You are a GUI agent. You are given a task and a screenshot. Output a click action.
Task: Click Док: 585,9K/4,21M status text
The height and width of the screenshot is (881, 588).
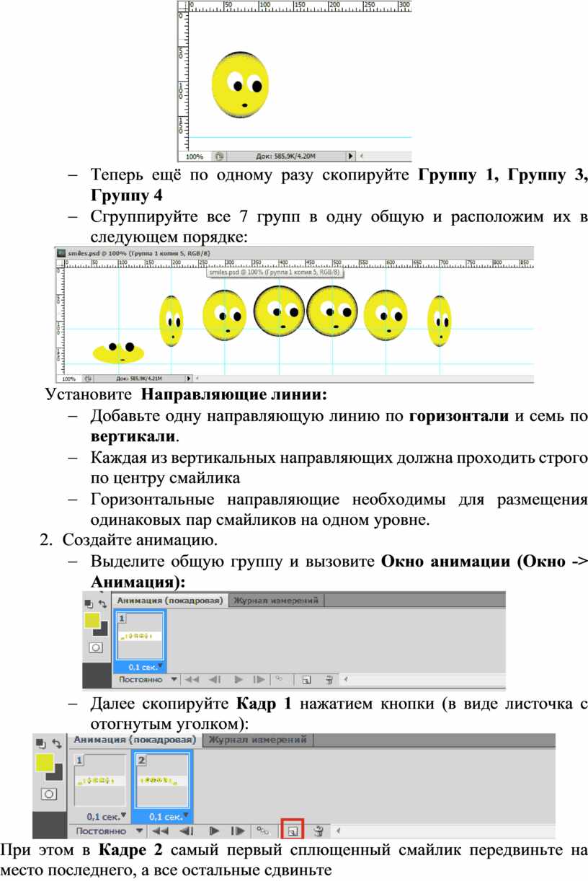click(140, 378)
